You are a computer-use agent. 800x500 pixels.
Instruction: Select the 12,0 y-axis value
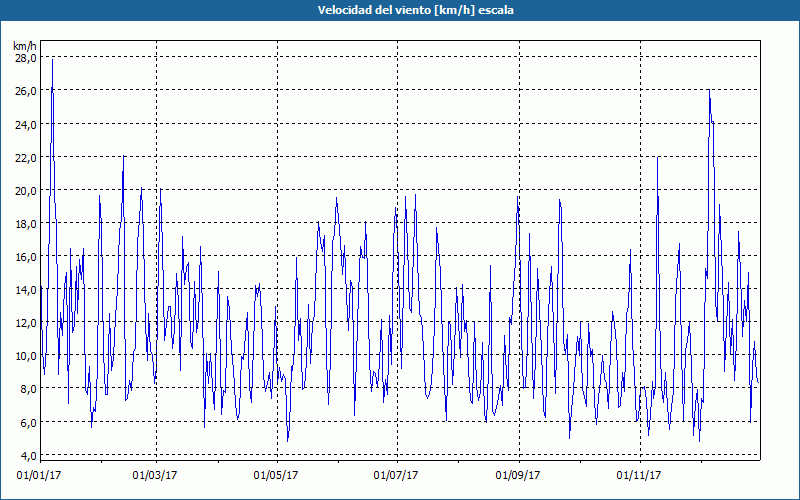26,323
